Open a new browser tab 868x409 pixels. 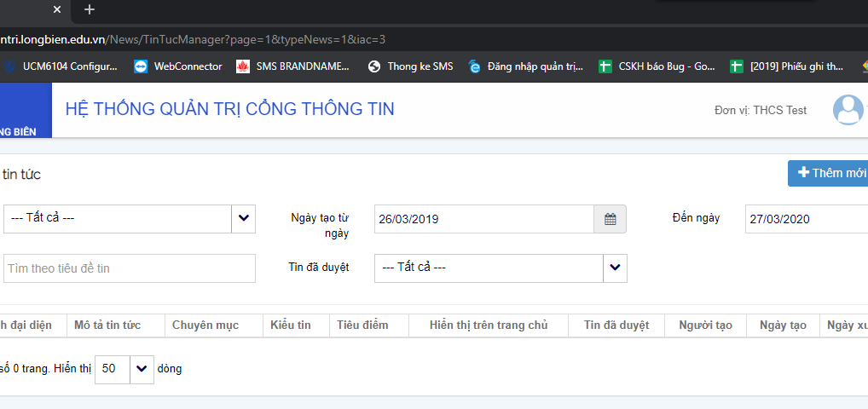90,9
